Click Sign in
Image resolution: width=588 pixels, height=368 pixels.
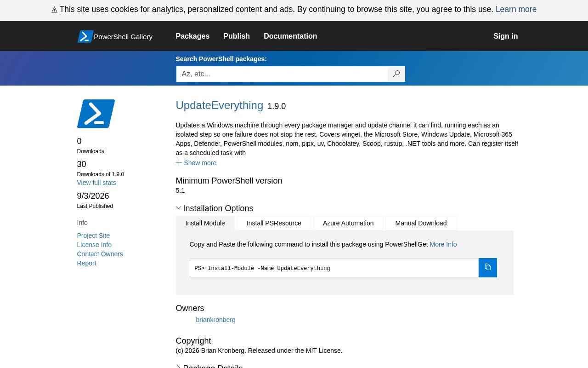(x=505, y=36)
